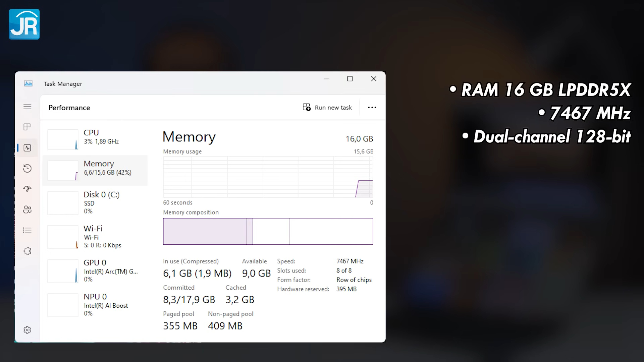
Task: Toggle the navigation sidebar with the hamburger
Action: (27, 107)
